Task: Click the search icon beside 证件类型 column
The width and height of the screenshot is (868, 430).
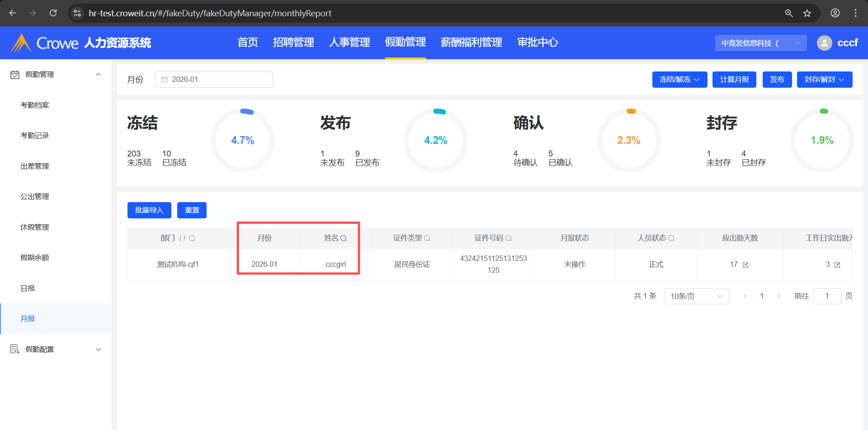Action: click(427, 238)
